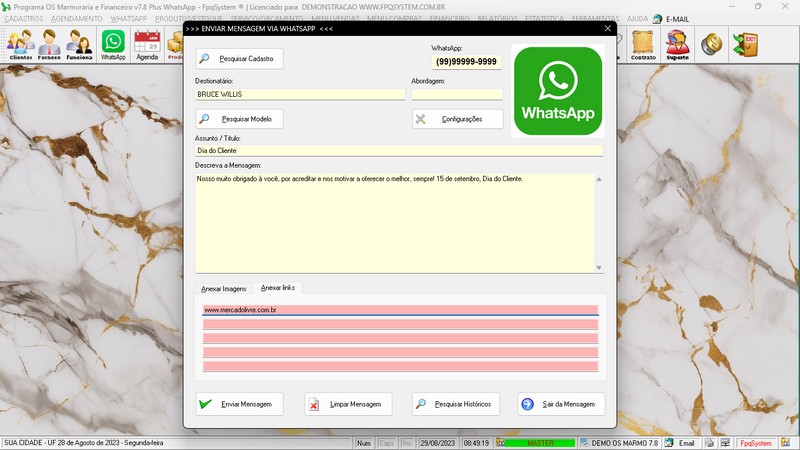Click the fifth empty link field
800x450 pixels.
tap(400, 366)
